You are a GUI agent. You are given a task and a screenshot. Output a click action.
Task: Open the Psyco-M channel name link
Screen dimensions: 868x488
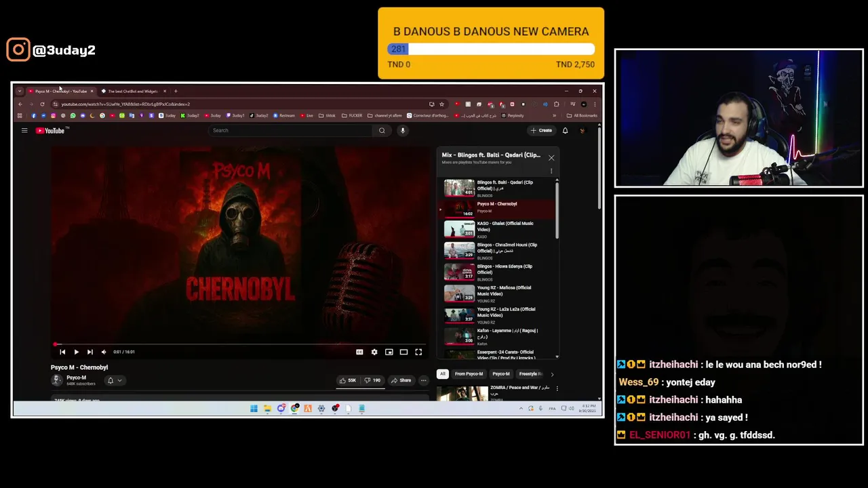[x=76, y=378]
